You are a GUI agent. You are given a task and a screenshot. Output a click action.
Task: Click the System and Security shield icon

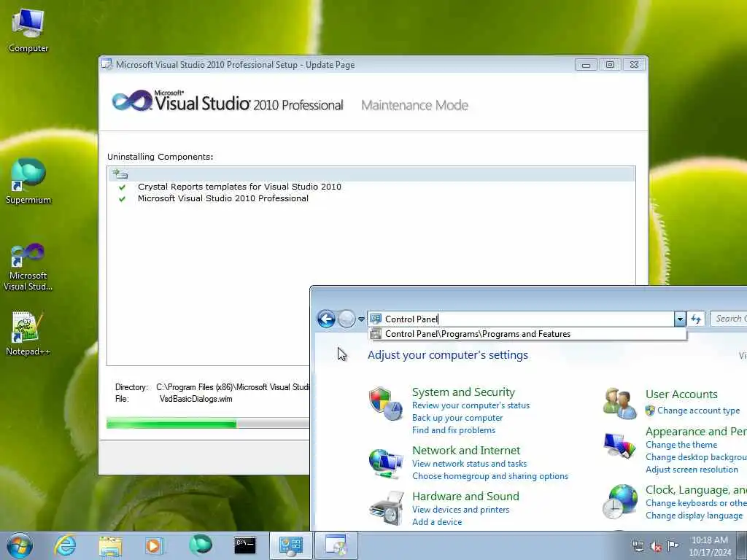[385, 404]
